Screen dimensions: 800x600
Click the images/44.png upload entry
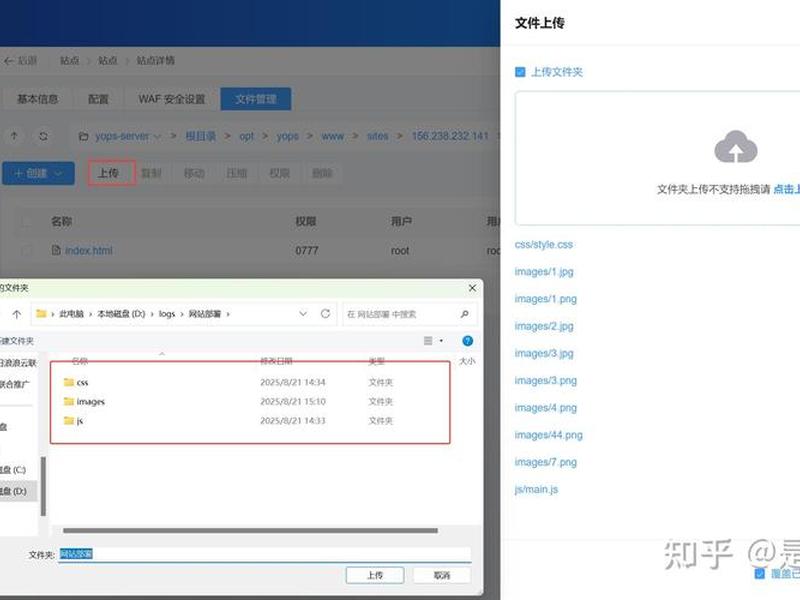(x=548, y=435)
